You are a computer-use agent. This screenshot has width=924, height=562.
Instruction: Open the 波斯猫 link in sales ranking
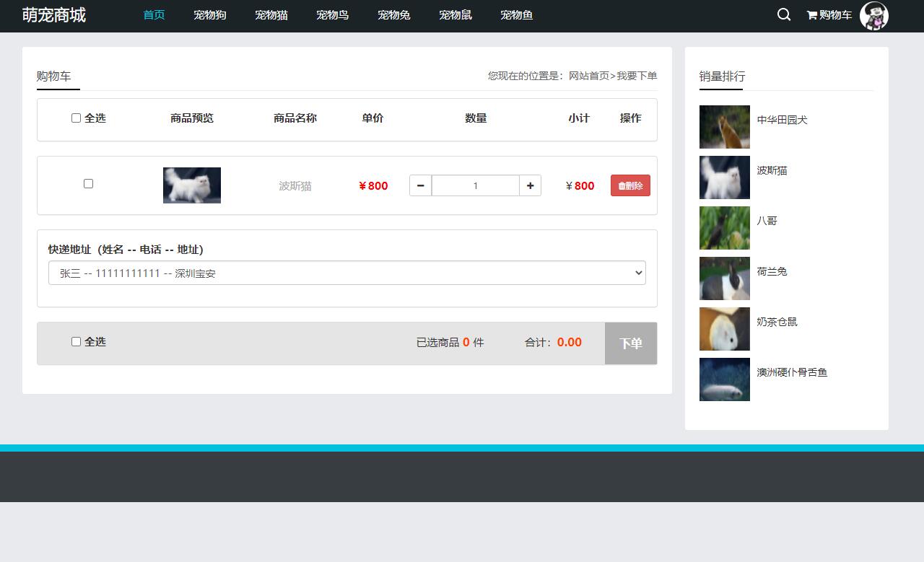(771, 170)
